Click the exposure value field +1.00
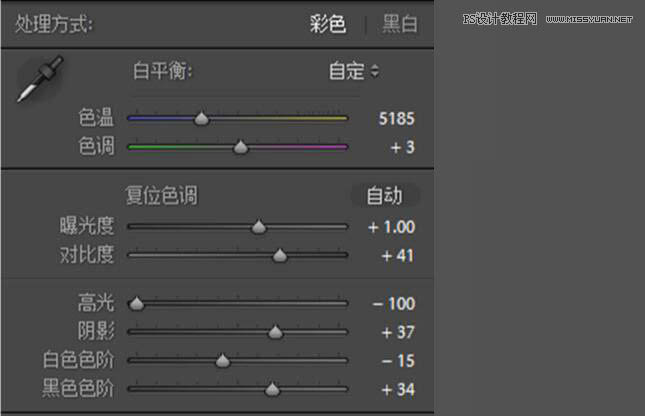Viewport: 645px width, 416px height. 391,227
